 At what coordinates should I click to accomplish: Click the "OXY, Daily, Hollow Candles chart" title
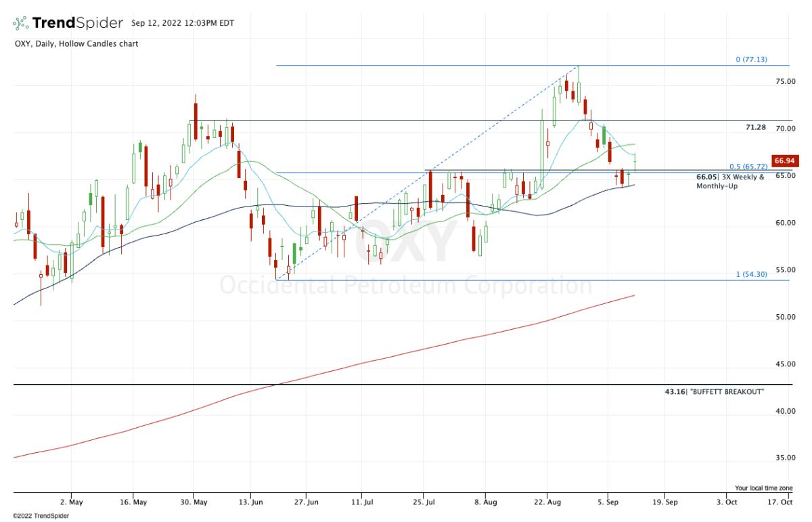pos(75,44)
